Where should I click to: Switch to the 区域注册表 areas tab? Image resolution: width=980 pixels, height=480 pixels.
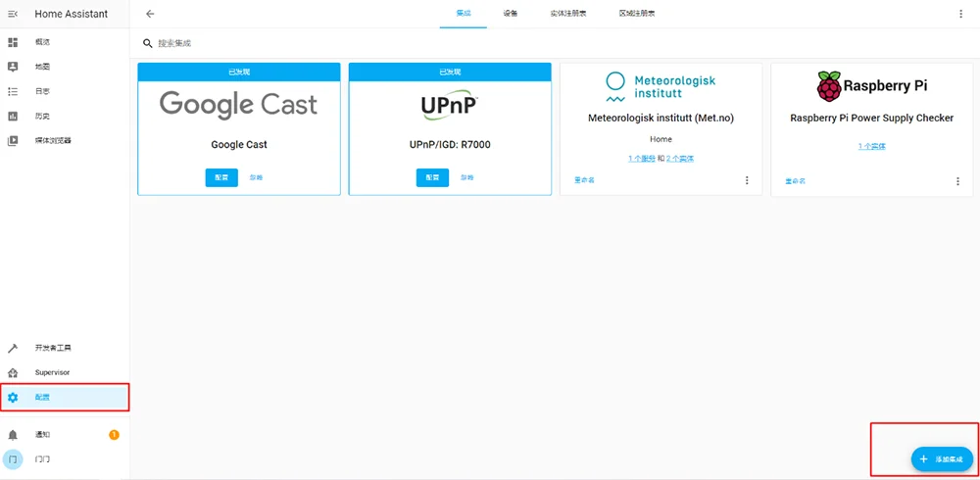[636, 14]
